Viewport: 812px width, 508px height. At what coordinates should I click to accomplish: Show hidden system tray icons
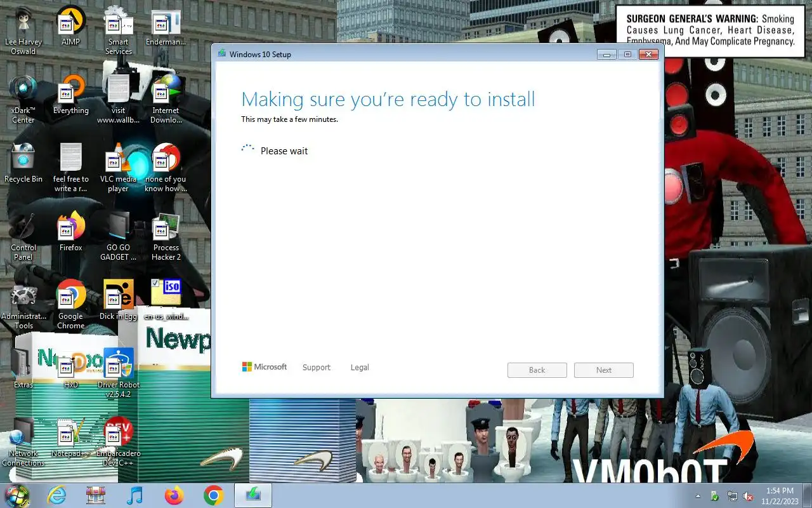[x=698, y=496]
